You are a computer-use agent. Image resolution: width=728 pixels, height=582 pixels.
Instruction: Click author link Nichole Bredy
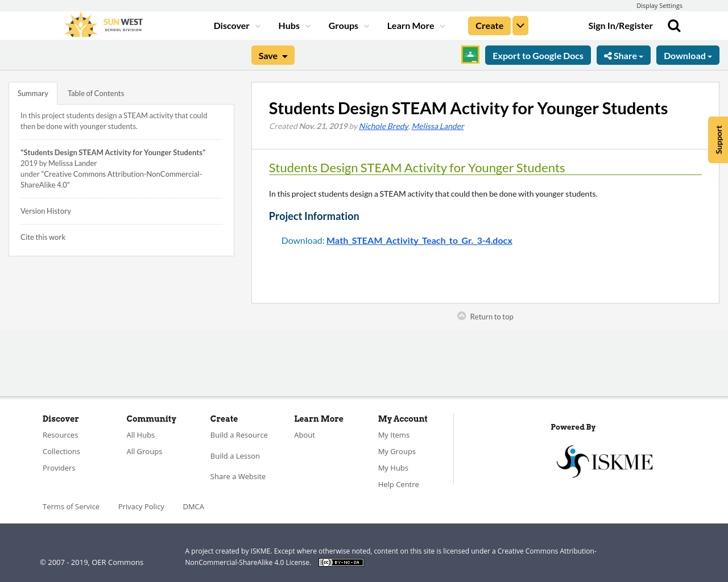383,125
